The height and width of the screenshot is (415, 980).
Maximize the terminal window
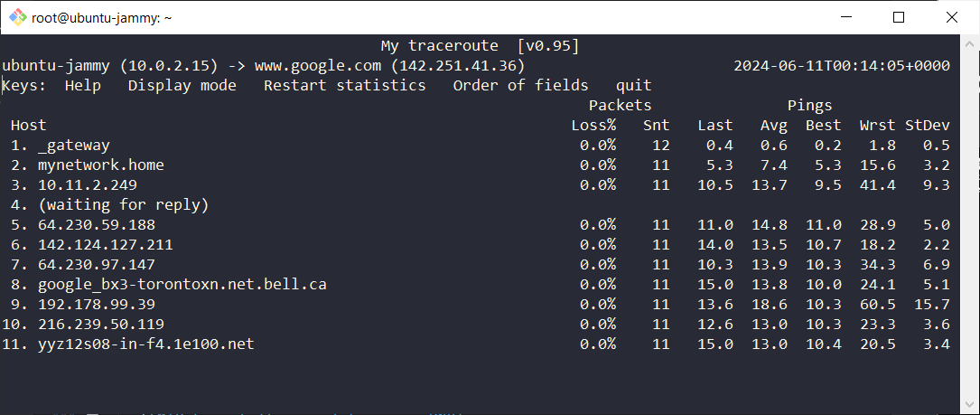click(898, 17)
